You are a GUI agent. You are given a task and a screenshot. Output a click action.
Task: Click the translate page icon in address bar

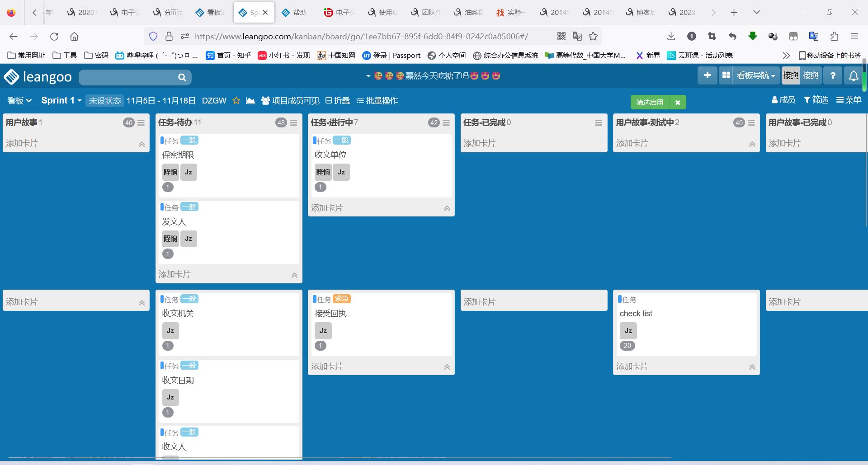(x=577, y=37)
